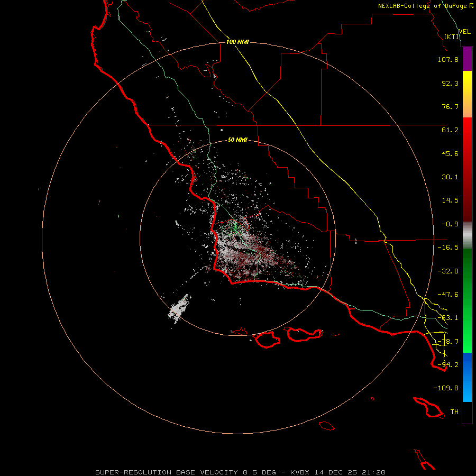Screen dimensions: 476x476
Task: Click the 100 NMI range ring label
Action: [x=237, y=42]
